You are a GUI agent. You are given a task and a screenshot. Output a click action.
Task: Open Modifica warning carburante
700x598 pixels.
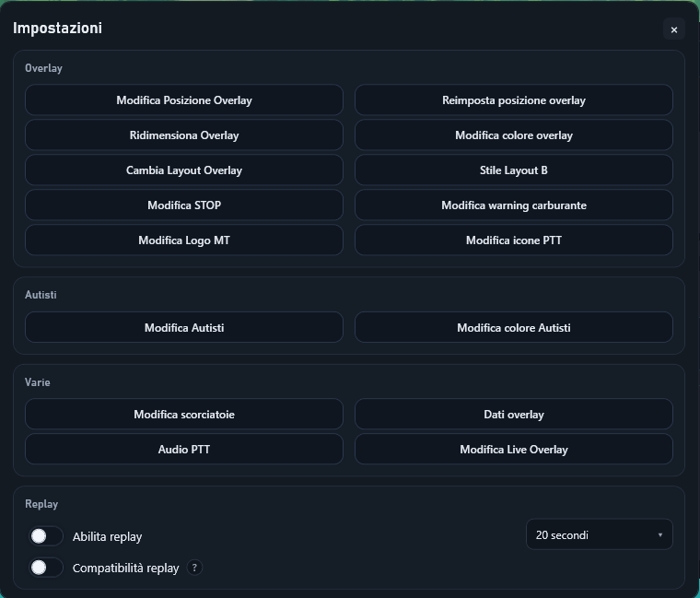click(x=513, y=205)
